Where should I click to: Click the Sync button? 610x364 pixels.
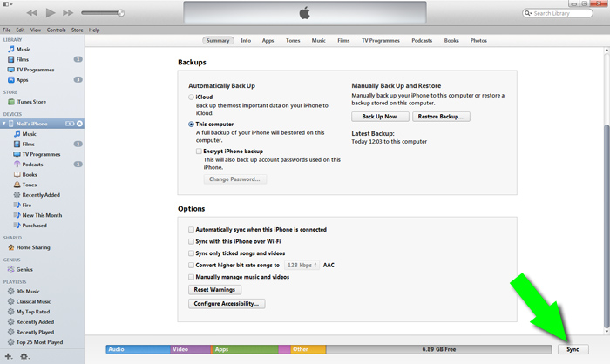573,349
